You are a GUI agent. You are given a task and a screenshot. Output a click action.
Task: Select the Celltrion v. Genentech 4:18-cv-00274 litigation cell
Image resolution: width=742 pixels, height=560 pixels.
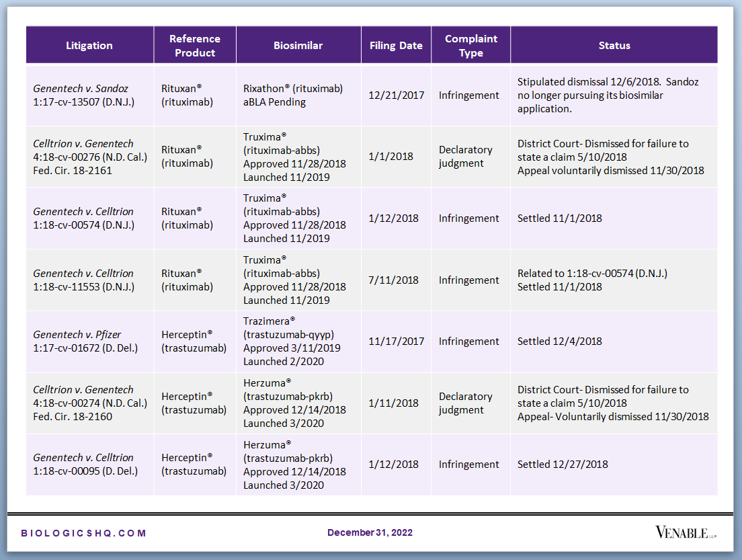pyautogui.click(x=89, y=403)
